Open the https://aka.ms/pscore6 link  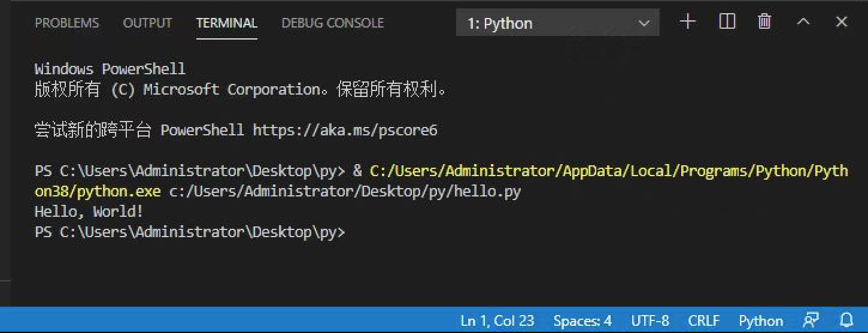[345, 130]
